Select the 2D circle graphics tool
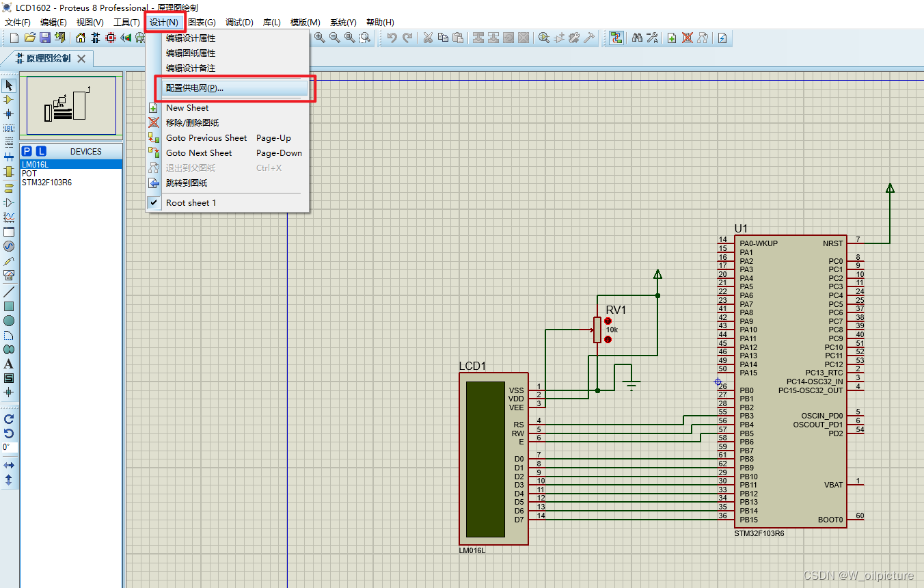924x588 pixels. click(x=9, y=321)
